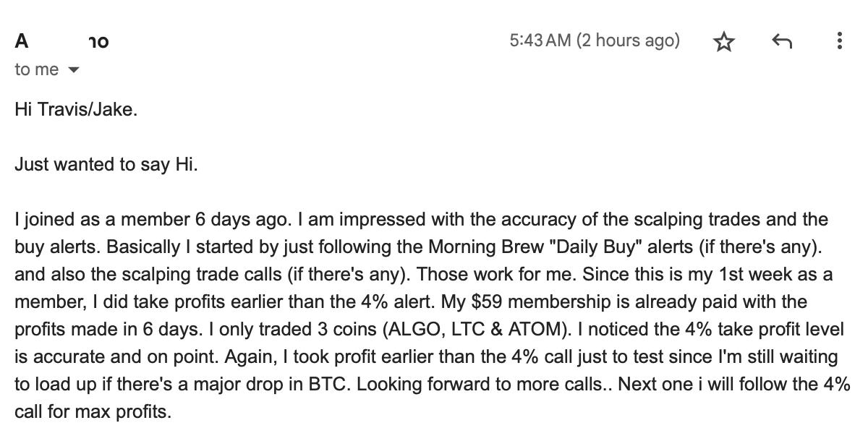Star this email message
This screenshot has width=868, height=441.
[x=724, y=43]
